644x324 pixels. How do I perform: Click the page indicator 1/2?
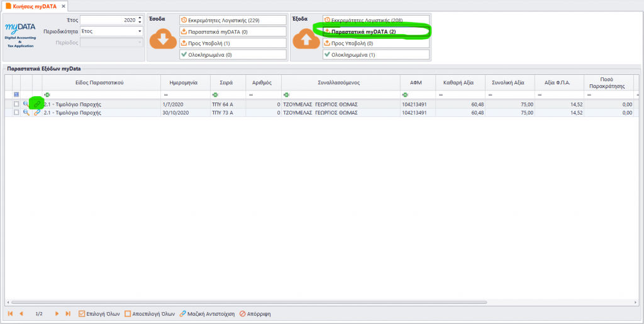pyautogui.click(x=39, y=314)
